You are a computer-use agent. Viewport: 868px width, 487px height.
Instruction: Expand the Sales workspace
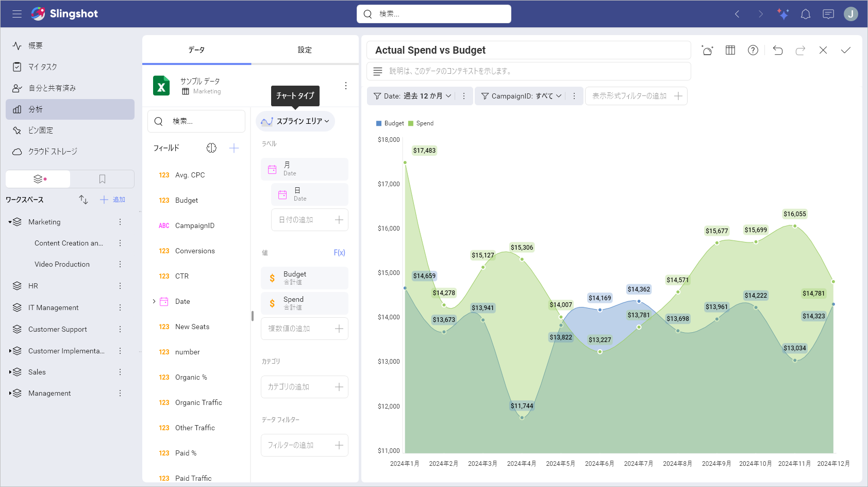10,372
